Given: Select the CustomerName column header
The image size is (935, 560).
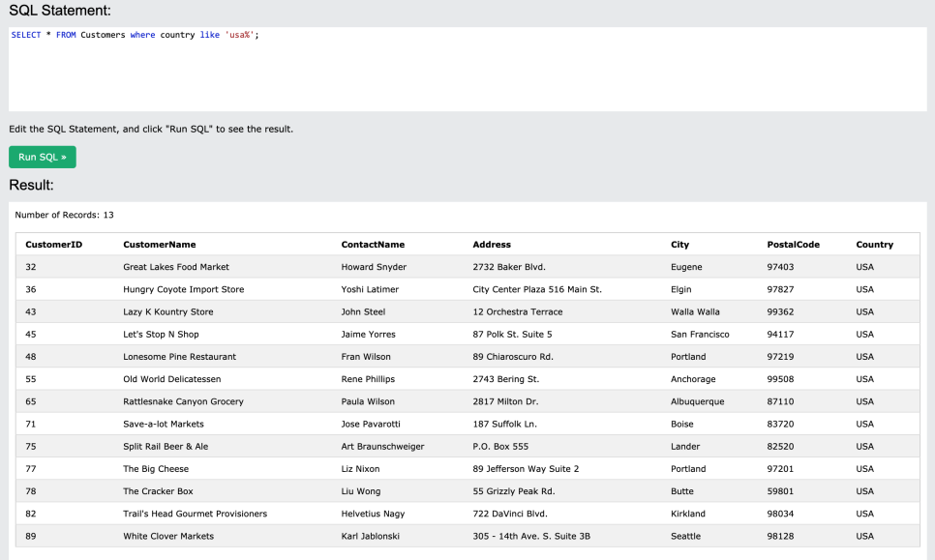Looking at the screenshot, I should coord(159,245).
